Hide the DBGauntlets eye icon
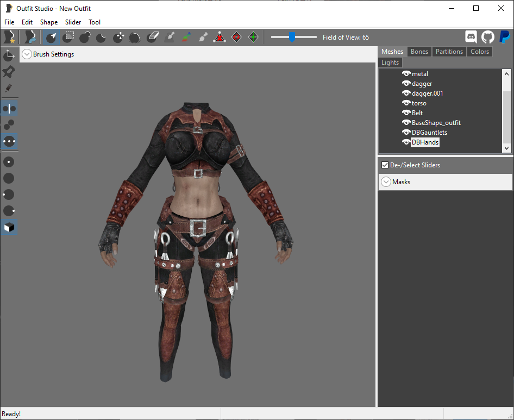 click(x=406, y=133)
